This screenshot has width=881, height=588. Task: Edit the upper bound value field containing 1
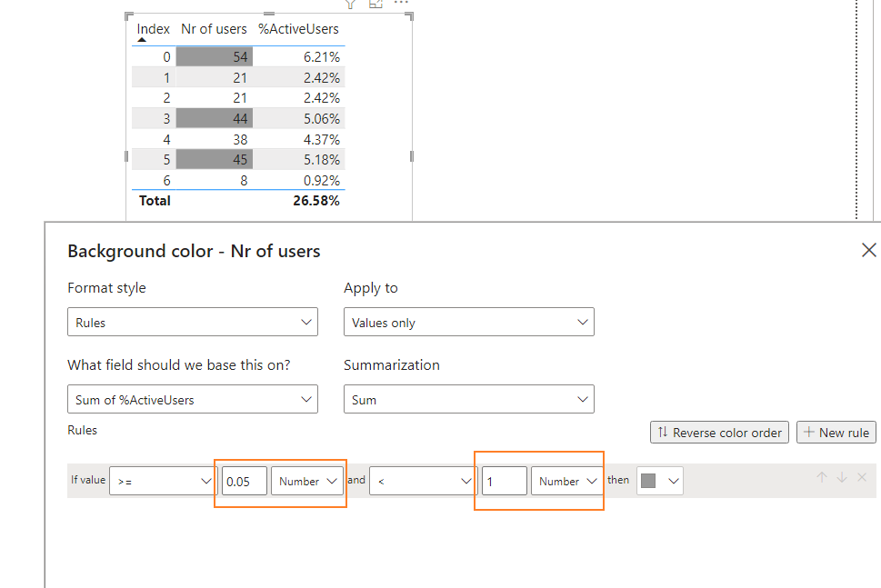(x=504, y=481)
